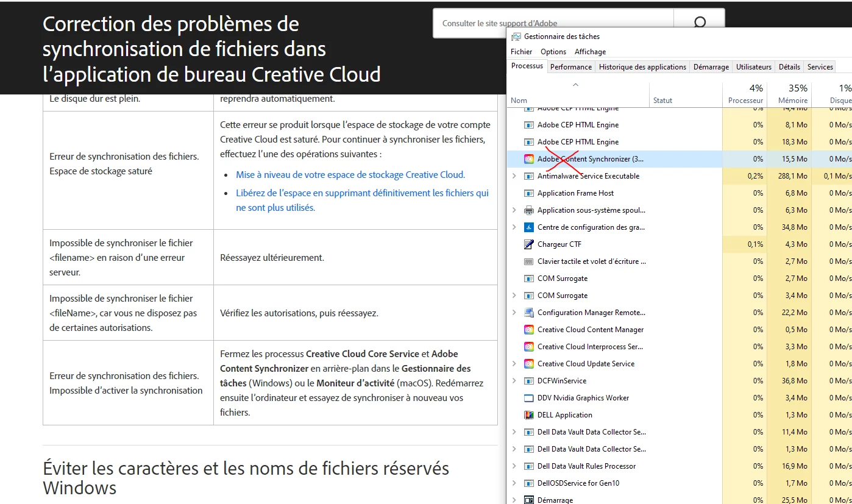Screen dimensions: 852x504
Task: Click the Consulter le site support d'Adobe search field
Action: click(553, 23)
